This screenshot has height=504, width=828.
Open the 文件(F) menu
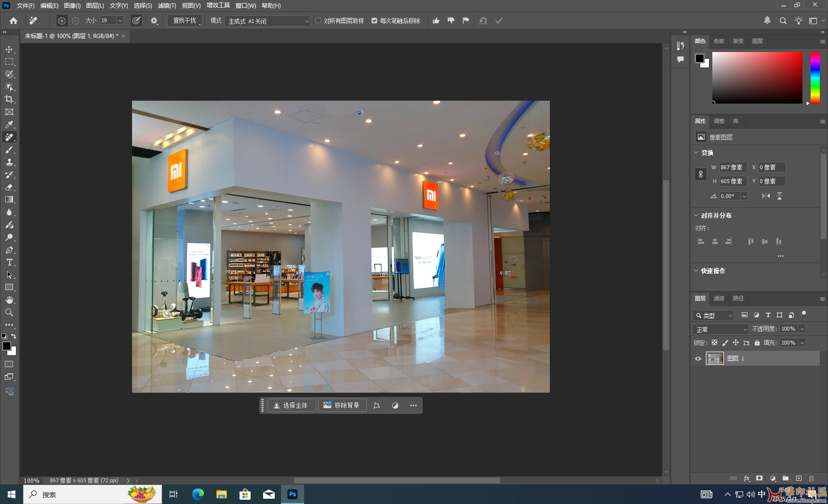click(26, 6)
